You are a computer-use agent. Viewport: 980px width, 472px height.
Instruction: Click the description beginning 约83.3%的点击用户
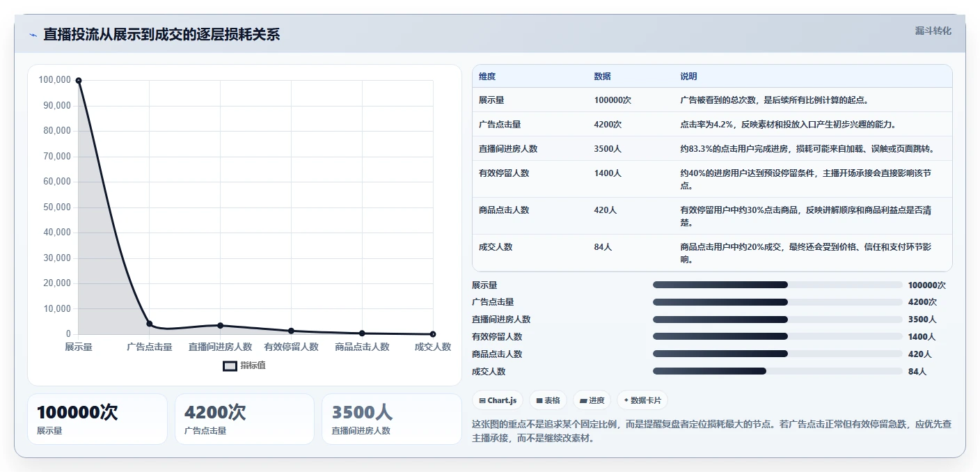(807, 149)
